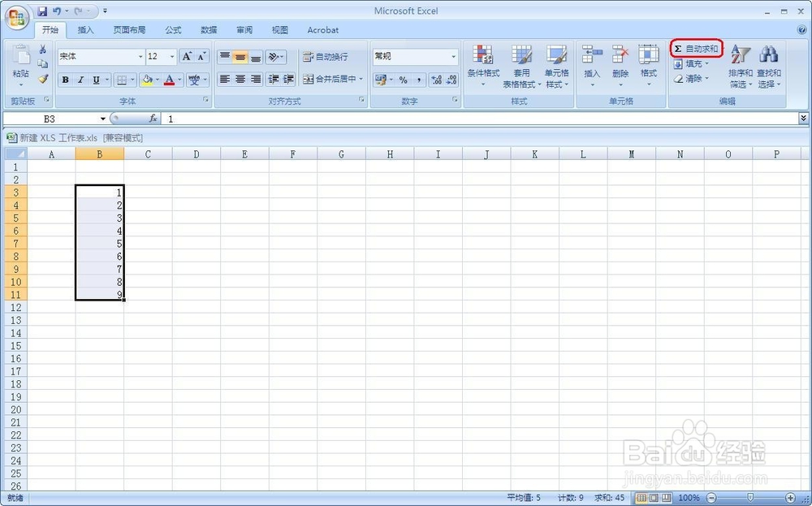Toggle Underline formatting
Screen dimensions: 812x506
[x=96, y=80]
